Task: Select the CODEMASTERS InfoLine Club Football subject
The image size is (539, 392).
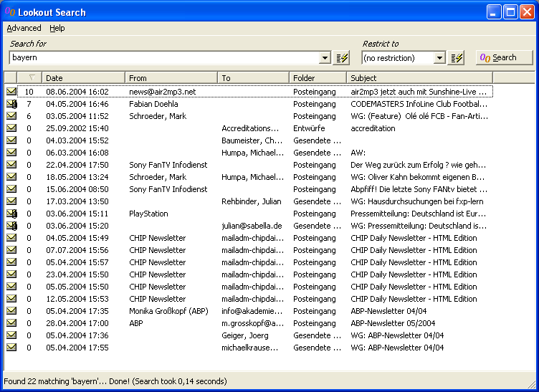Action: (419, 104)
